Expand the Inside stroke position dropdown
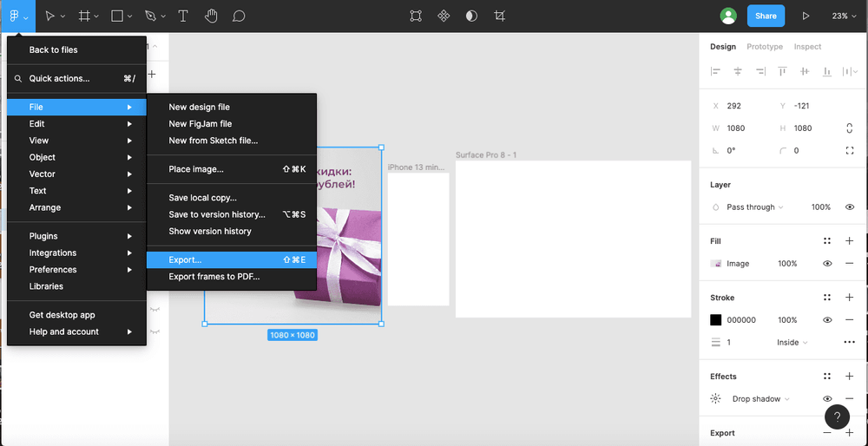Screen dimensions: 868x446 pos(792,343)
